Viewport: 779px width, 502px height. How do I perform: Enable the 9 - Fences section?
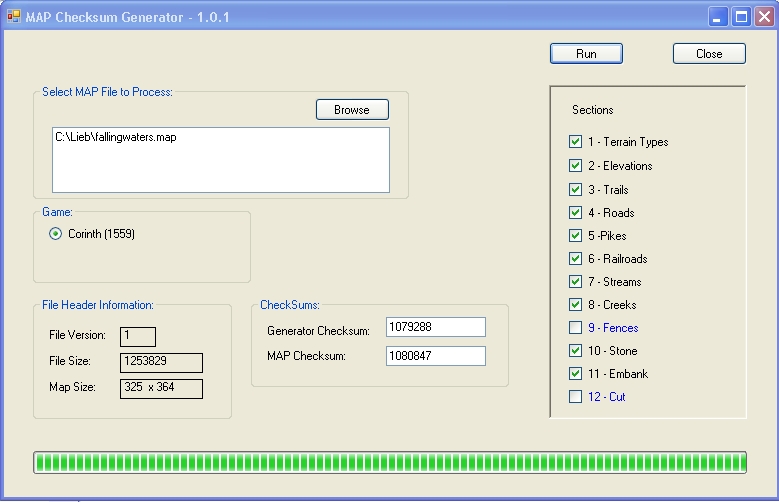click(x=575, y=328)
